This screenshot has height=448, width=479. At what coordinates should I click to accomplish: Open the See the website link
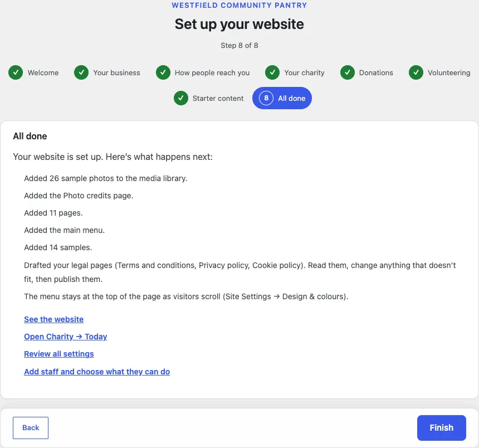tap(54, 319)
